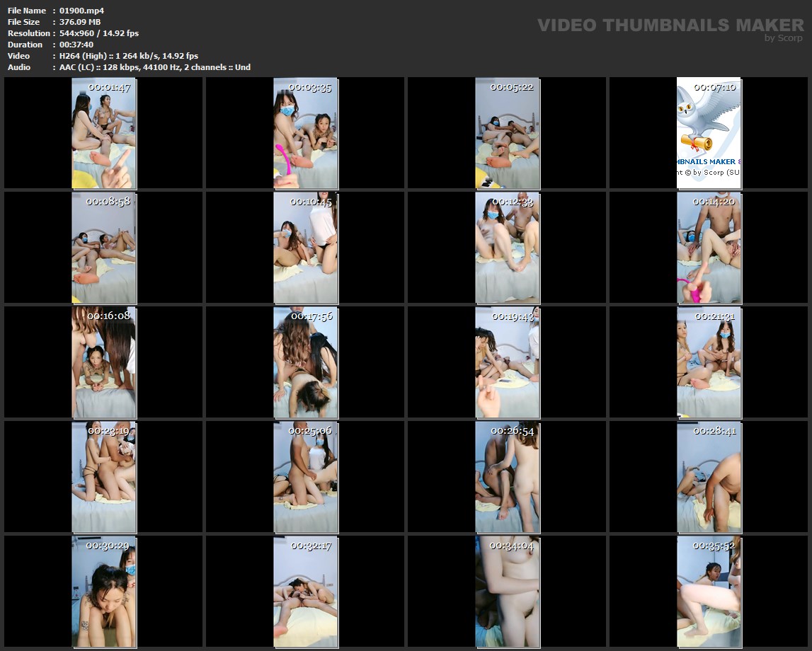Click the AAC audio info line

tap(154, 67)
